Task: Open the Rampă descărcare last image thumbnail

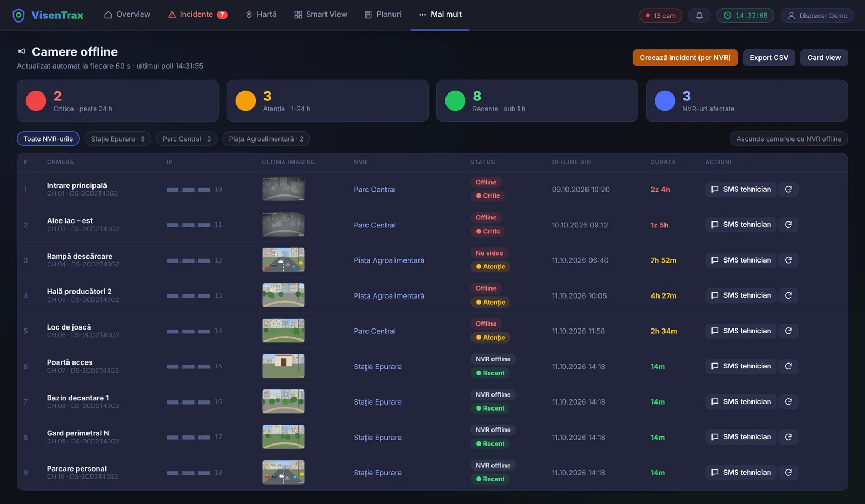Action: pos(283,260)
